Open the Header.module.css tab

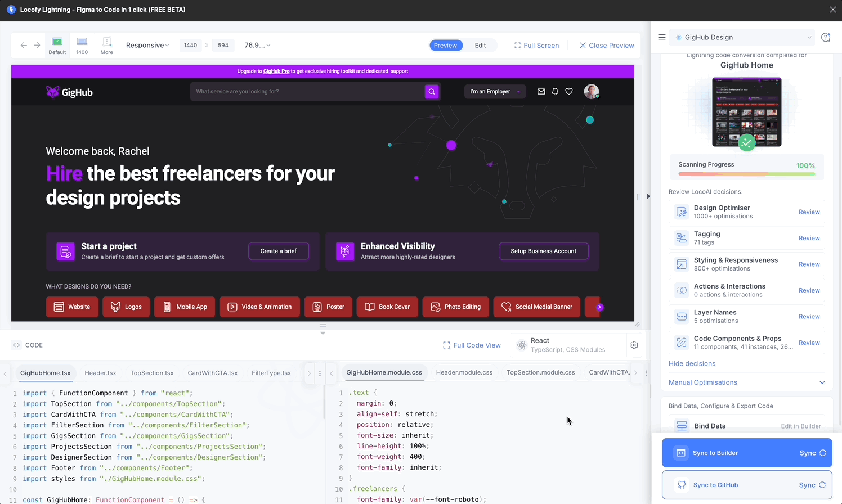point(464,372)
